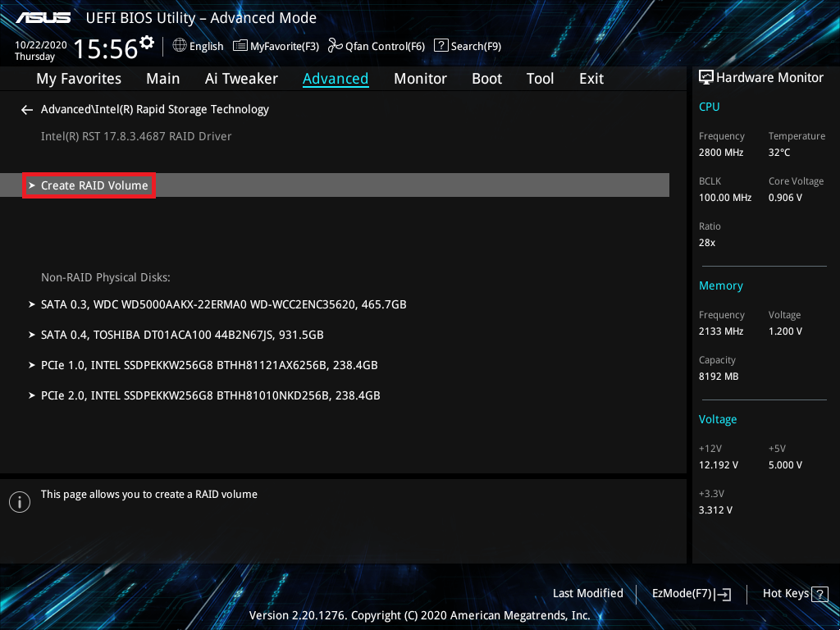
Task: Click the back arrow beside the breadcrumb path
Action: (x=27, y=109)
